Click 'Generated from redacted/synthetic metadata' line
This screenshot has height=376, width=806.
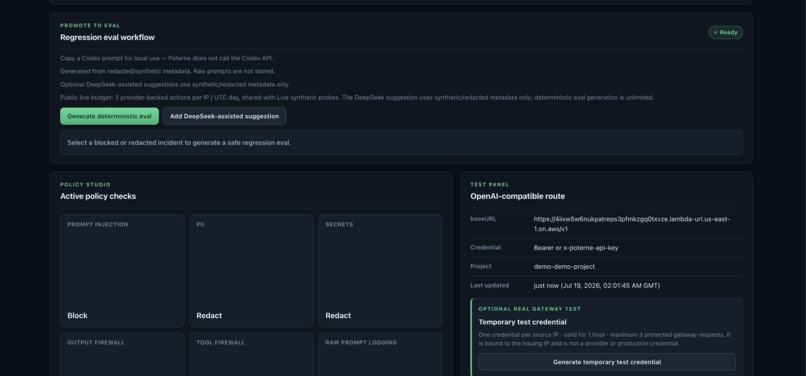[167, 71]
